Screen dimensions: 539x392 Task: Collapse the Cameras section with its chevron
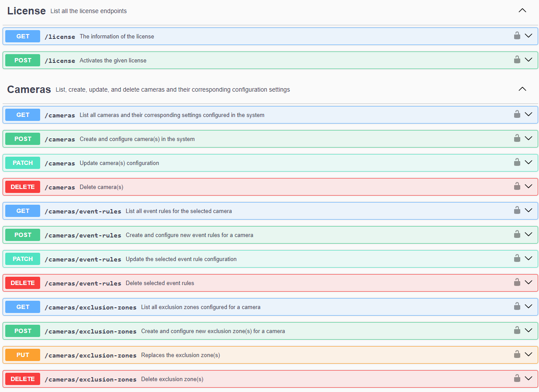pos(522,89)
